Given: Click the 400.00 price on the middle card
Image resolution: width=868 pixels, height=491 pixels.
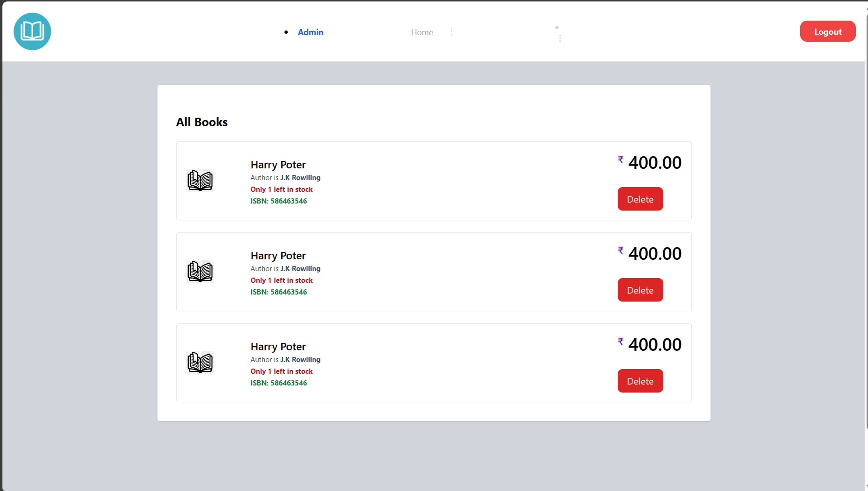Looking at the screenshot, I should click(654, 253).
